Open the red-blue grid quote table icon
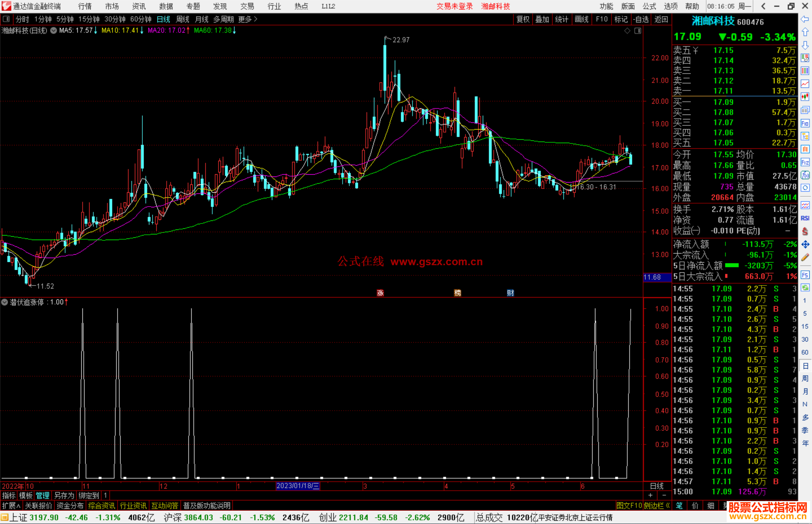The width and height of the screenshot is (812, 524). click(805, 71)
